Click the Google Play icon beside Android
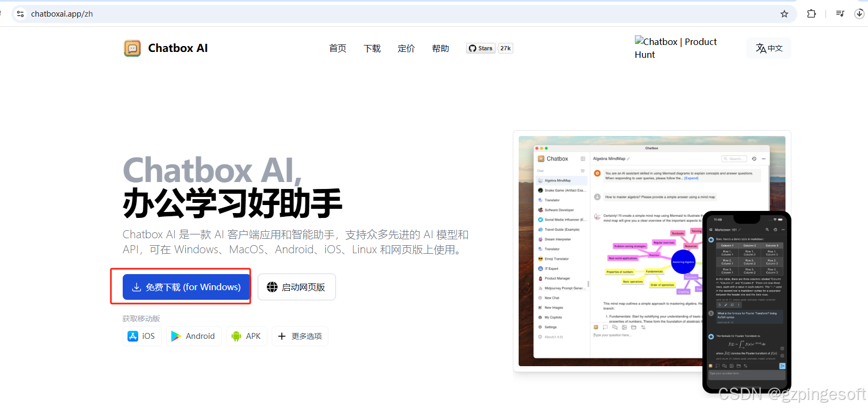Image resolution: width=868 pixels, height=409 pixels. click(176, 336)
